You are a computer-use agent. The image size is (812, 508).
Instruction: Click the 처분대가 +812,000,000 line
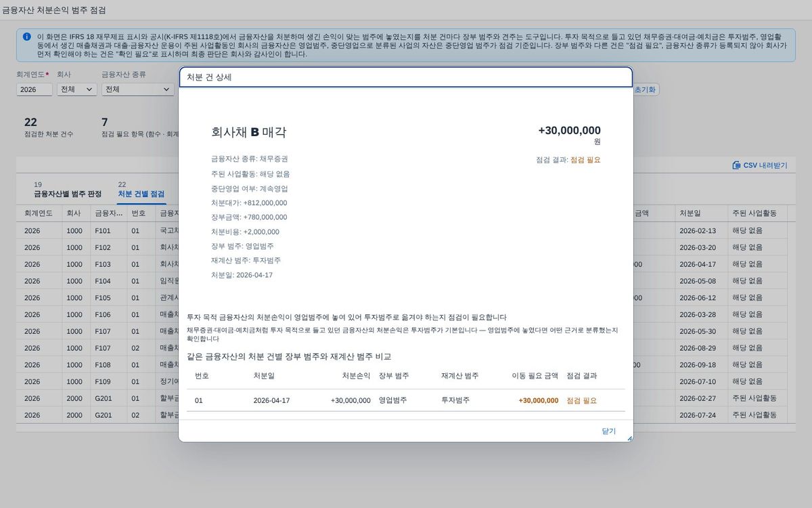pyautogui.click(x=249, y=203)
